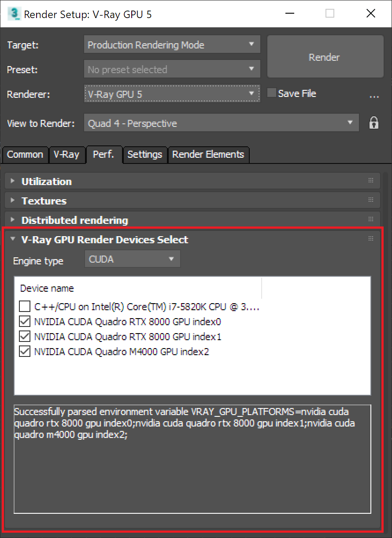Click the lock icon beside View to Render
392x538 pixels.
point(374,123)
